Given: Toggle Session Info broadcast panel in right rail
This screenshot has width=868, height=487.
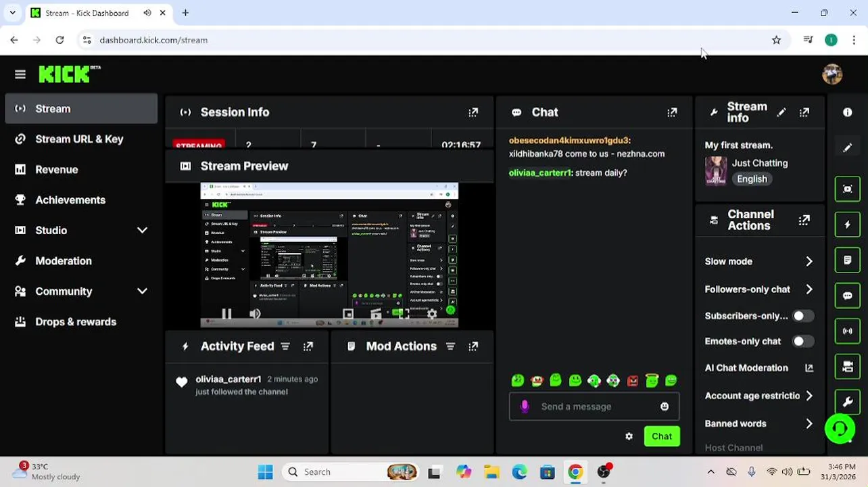Looking at the screenshot, I should click(848, 331).
